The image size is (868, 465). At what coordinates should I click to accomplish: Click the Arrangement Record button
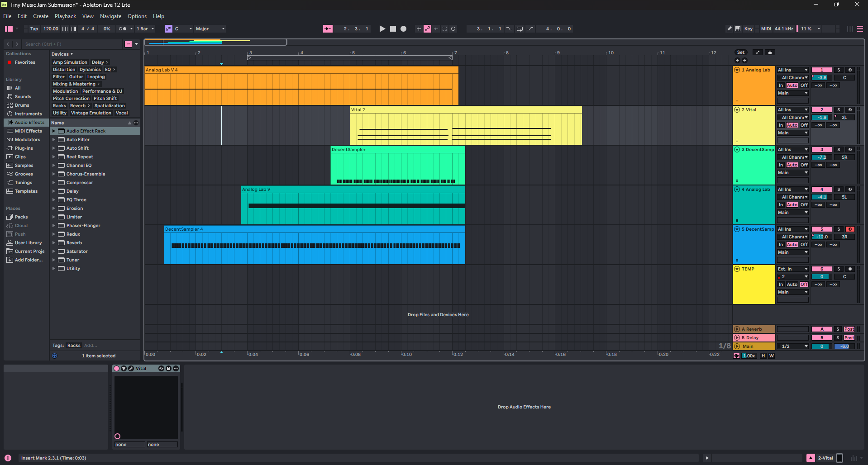pos(404,29)
